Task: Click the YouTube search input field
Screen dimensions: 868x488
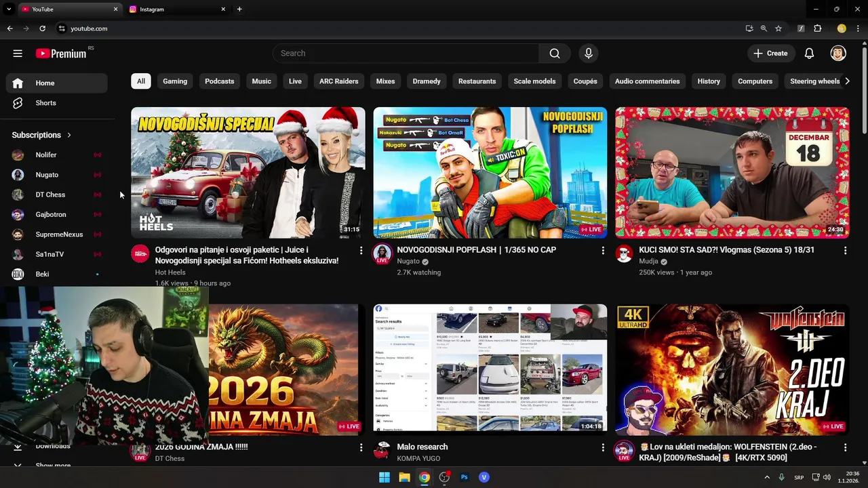Action: pyautogui.click(x=406, y=54)
